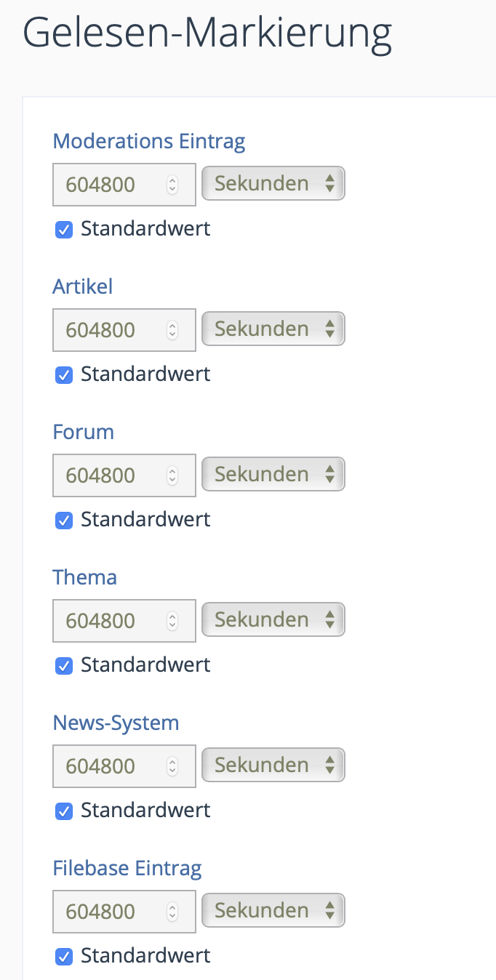Expand News-System time unit selector
The height and width of the screenshot is (980, 496).
point(273,765)
